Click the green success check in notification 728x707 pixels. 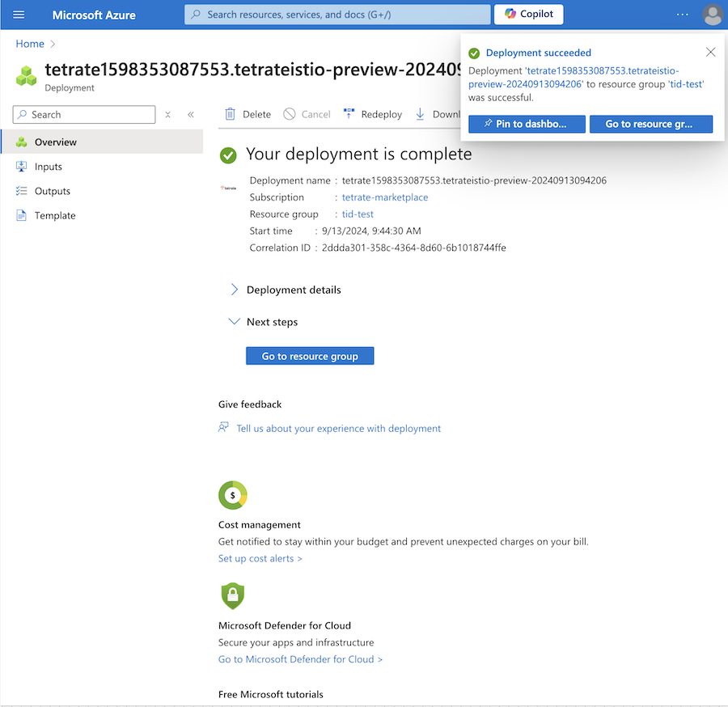[474, 53]
